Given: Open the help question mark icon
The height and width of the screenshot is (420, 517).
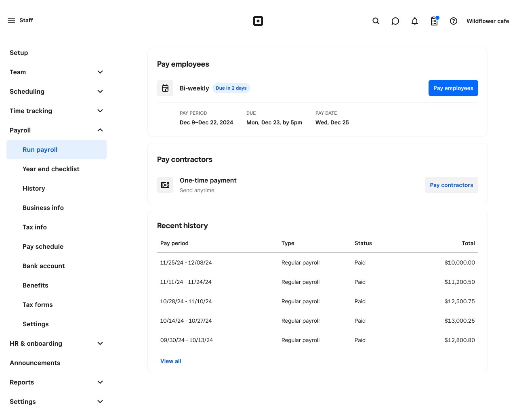Looking at the screenshot, I should pyautogui.click(x=453, y=21).
